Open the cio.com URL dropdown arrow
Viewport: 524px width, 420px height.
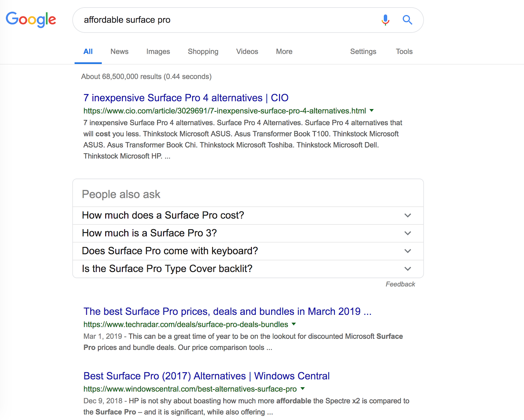click(372, 111)
